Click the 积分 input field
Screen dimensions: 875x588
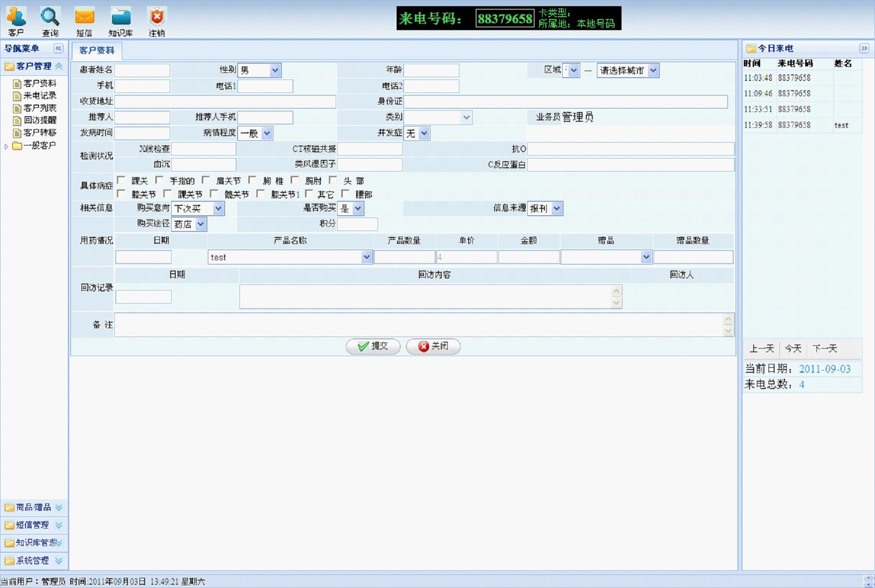[x=358, y=224]
